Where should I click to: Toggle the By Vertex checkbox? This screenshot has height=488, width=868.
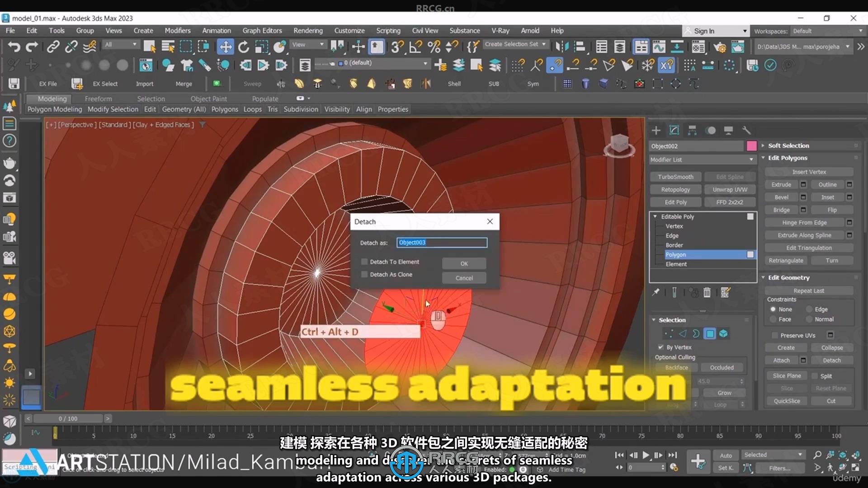[x=661, y=347]
